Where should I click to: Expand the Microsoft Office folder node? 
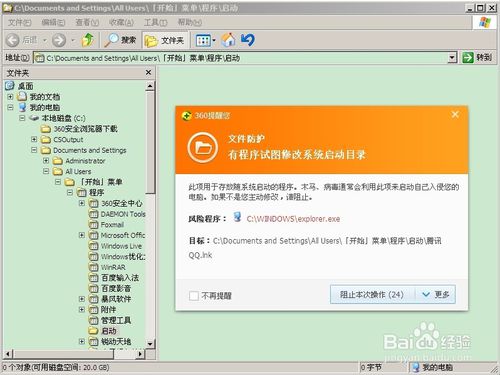(x=82, y=235)
